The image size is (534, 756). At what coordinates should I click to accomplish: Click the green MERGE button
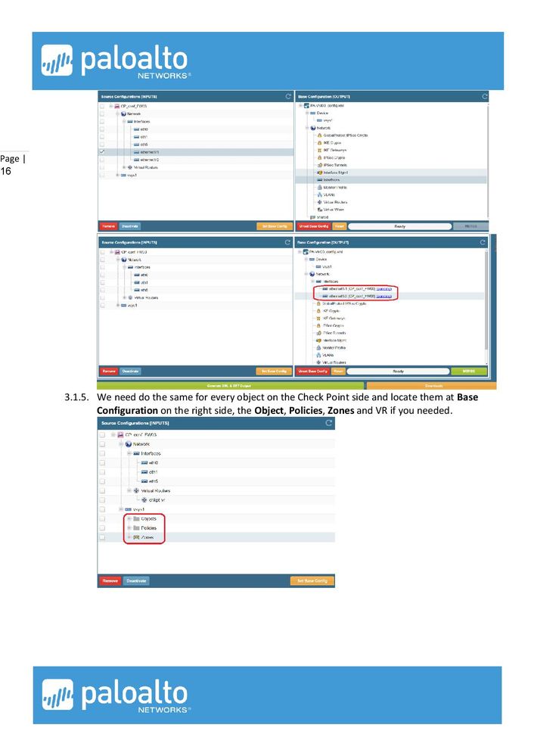[x=469, y=372]
